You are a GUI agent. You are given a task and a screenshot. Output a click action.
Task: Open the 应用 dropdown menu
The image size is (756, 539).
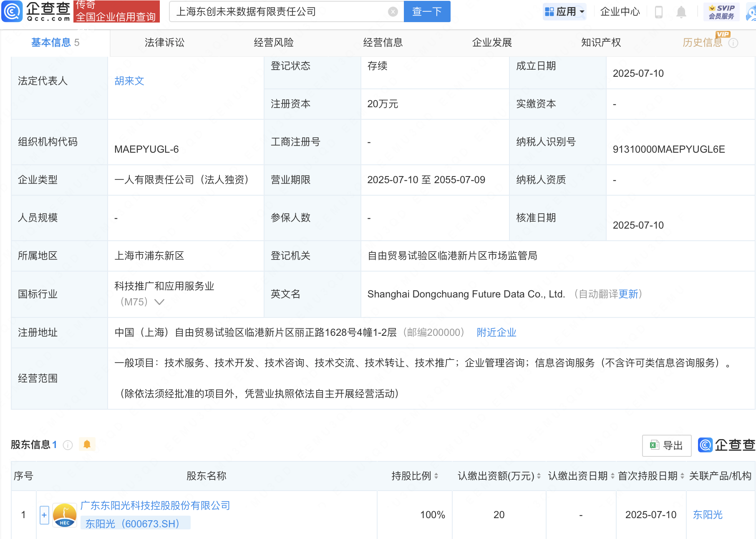click(x=564, y=12)
